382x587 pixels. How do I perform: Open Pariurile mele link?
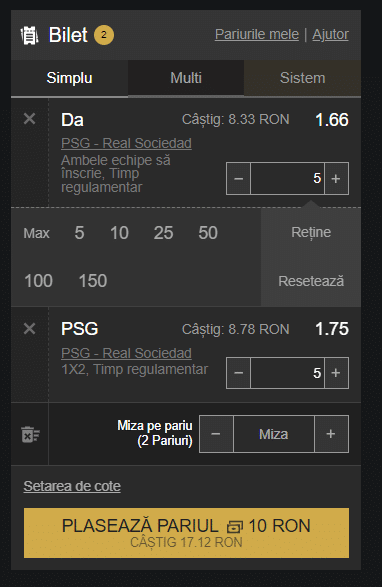[257, 34]
